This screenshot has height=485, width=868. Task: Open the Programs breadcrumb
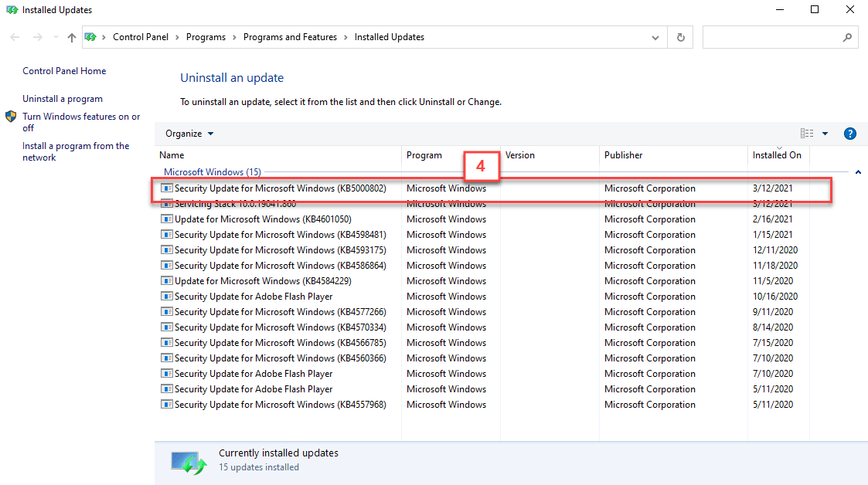click(x=206, y=37)
